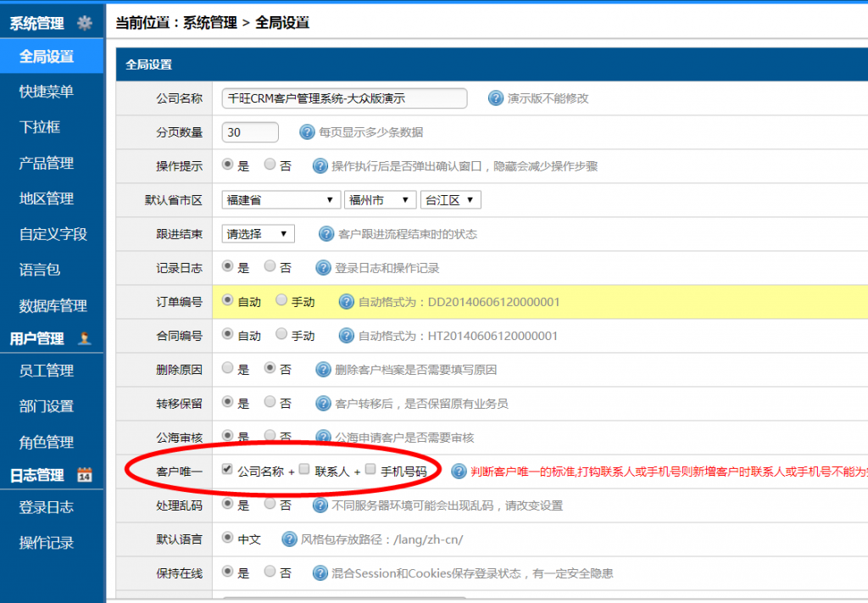Select 否 for 保持在线
The image size is (868, 603).
(270, 571)
